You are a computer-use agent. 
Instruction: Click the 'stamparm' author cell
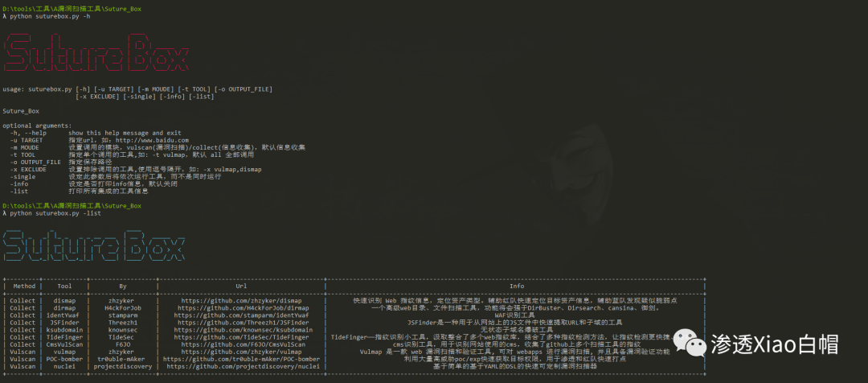pyautogui.click(x=123, y=315)
